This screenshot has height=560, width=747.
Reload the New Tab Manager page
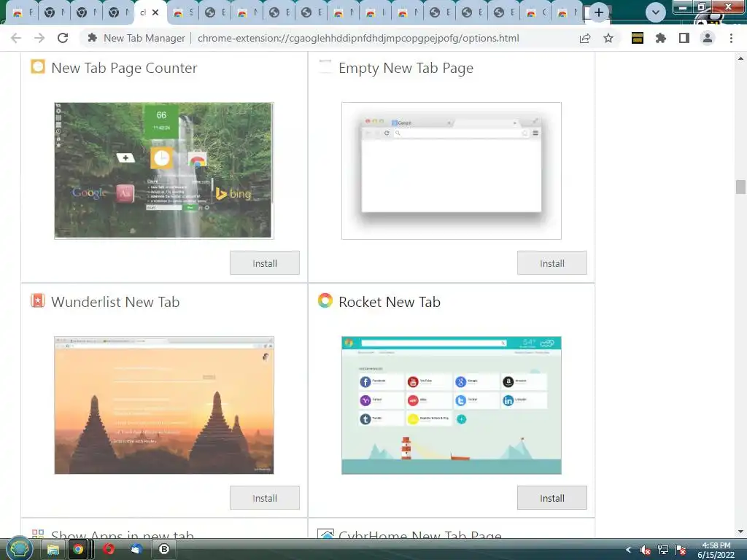coord(63,38)
